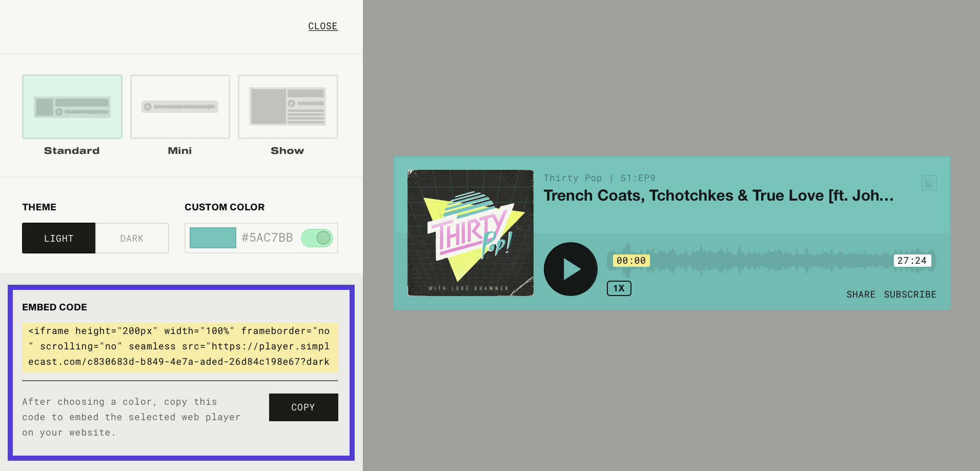Seek within the audio waveform progress bar
The image size is (980, 471).
[771, 261]
